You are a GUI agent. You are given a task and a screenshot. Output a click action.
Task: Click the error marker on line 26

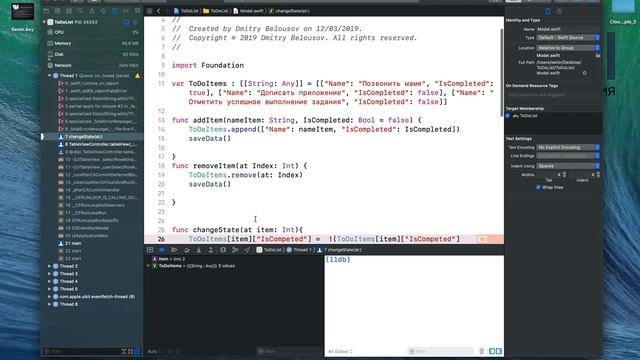click(482, 239)
